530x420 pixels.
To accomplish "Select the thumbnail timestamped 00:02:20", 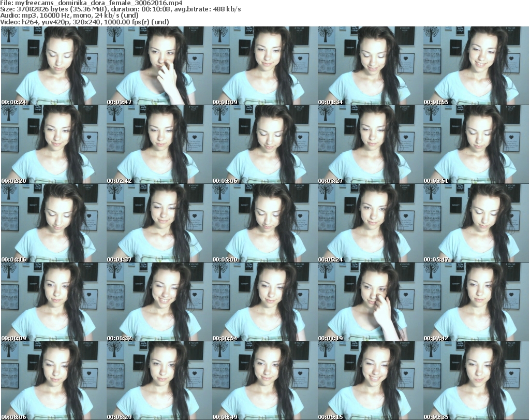I will (x=53, y=144).
